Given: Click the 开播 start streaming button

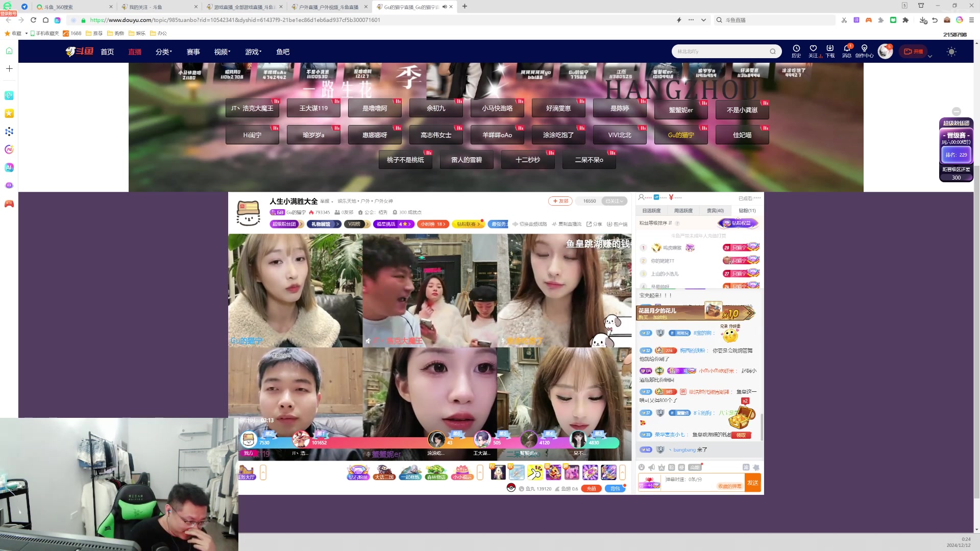Looking at the screenshot, I should point(914,52).
